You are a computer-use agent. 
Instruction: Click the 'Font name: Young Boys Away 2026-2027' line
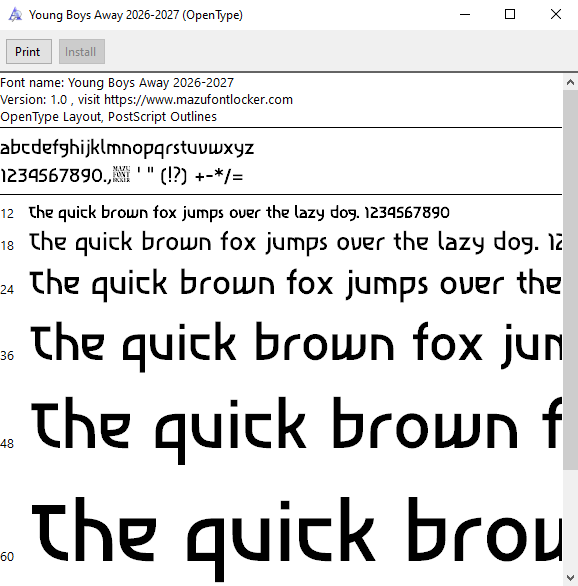pos(117,82)
